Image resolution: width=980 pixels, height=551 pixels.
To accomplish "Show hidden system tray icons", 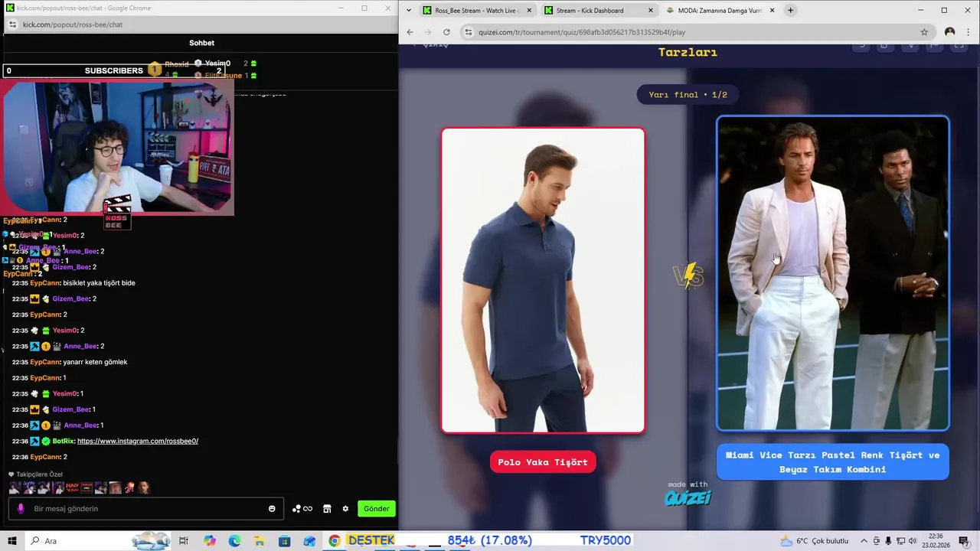I will pyautogui.click(x=864, y=541).
